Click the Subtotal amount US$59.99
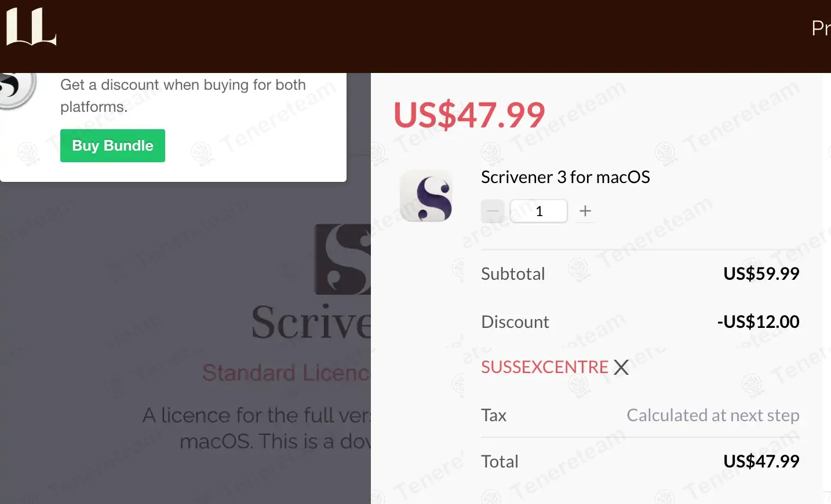831x504 pixels. 761,273
